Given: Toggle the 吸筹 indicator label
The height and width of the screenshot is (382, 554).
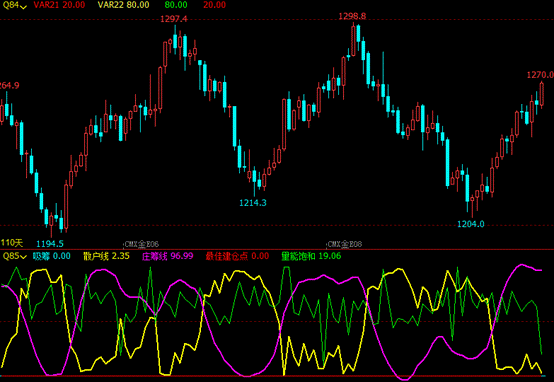Looking at the screenshot, I should [52, 256].
